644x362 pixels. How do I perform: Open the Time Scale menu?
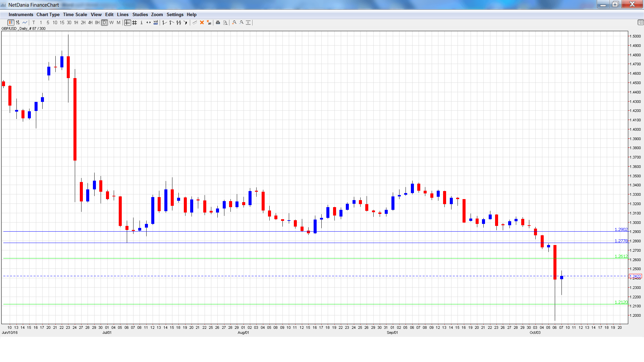(75, 14)
